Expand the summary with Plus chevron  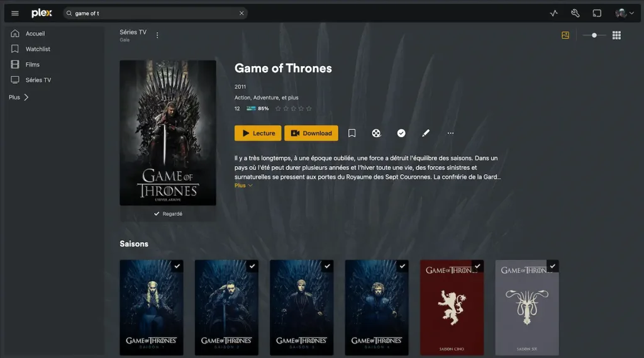243,186
